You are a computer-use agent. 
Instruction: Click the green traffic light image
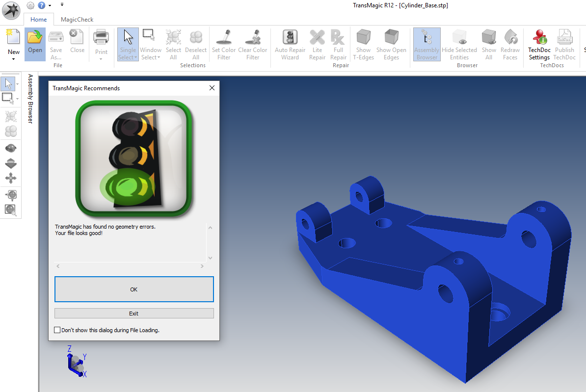click(x=134, y=159)
